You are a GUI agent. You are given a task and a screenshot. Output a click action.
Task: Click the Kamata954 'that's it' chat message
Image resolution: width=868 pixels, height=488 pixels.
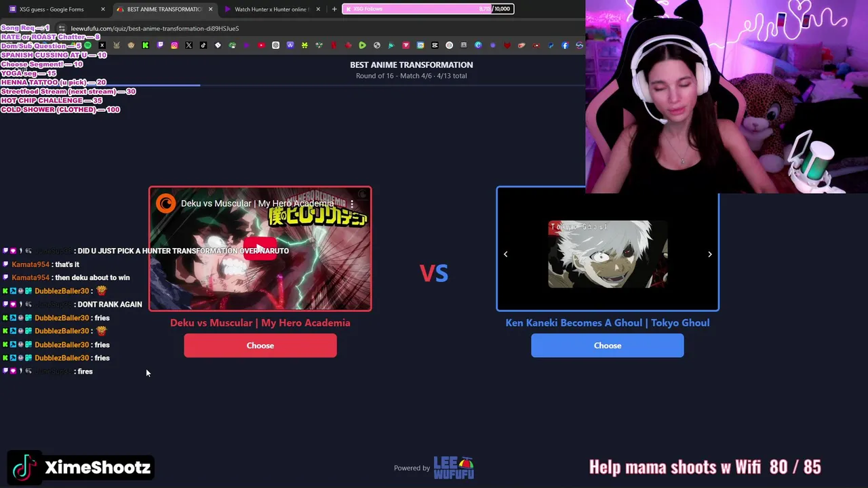45,264
